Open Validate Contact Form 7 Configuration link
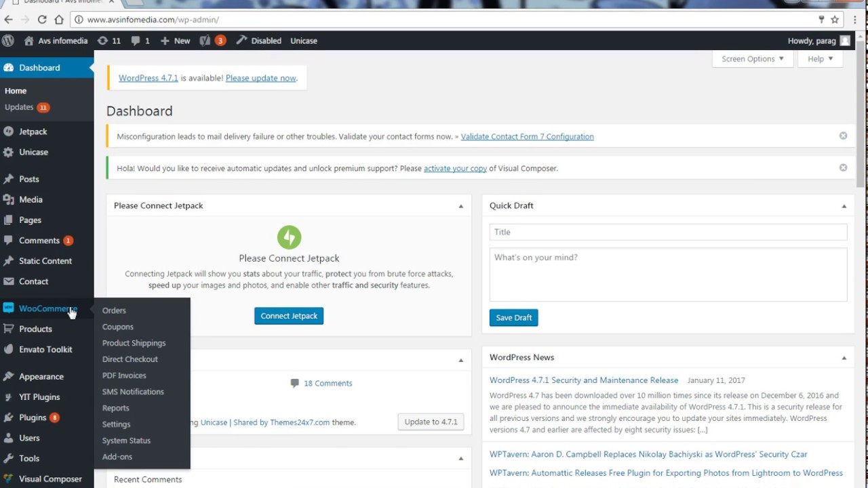This screenshot has width=868, height=488. (x=528, y=136)
